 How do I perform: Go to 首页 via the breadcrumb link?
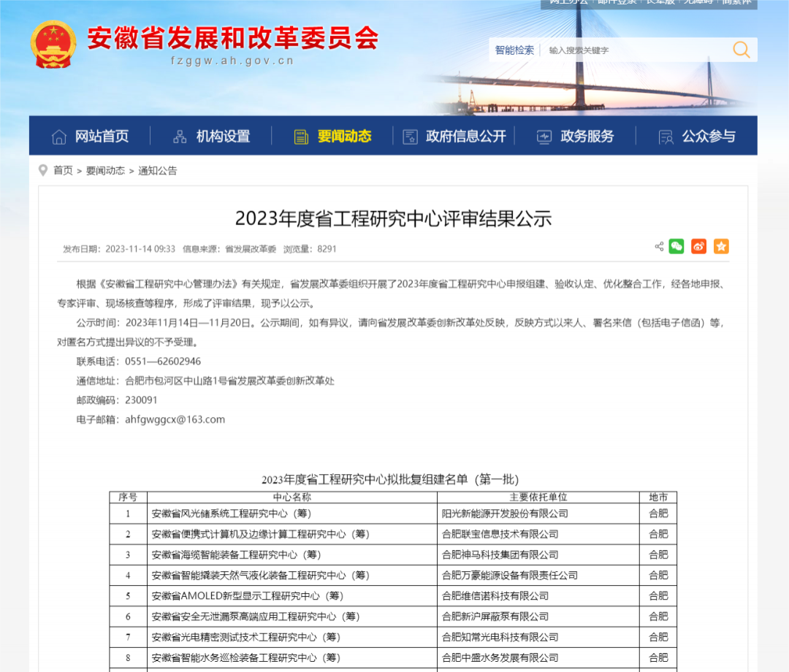point(61,170)
